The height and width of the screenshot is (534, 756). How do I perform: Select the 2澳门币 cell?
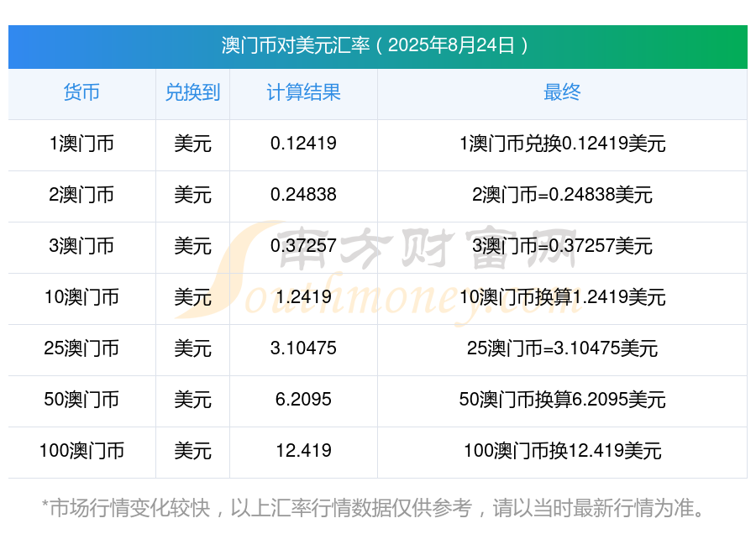[x=81, y=195]
